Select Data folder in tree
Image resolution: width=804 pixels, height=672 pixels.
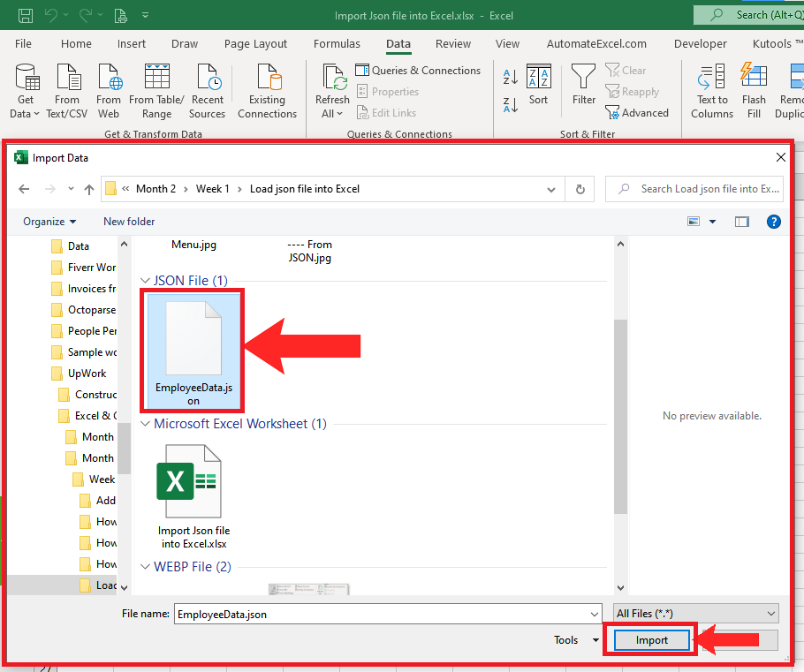click(71, 246)
